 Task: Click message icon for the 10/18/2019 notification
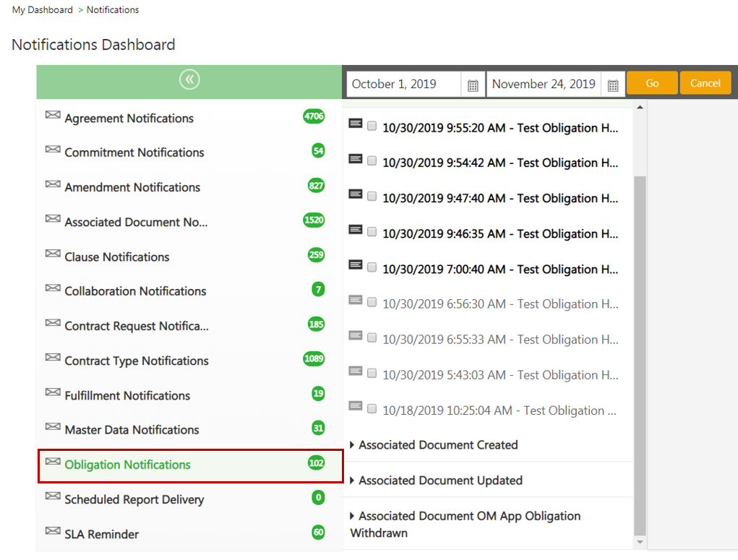point(355,406)
